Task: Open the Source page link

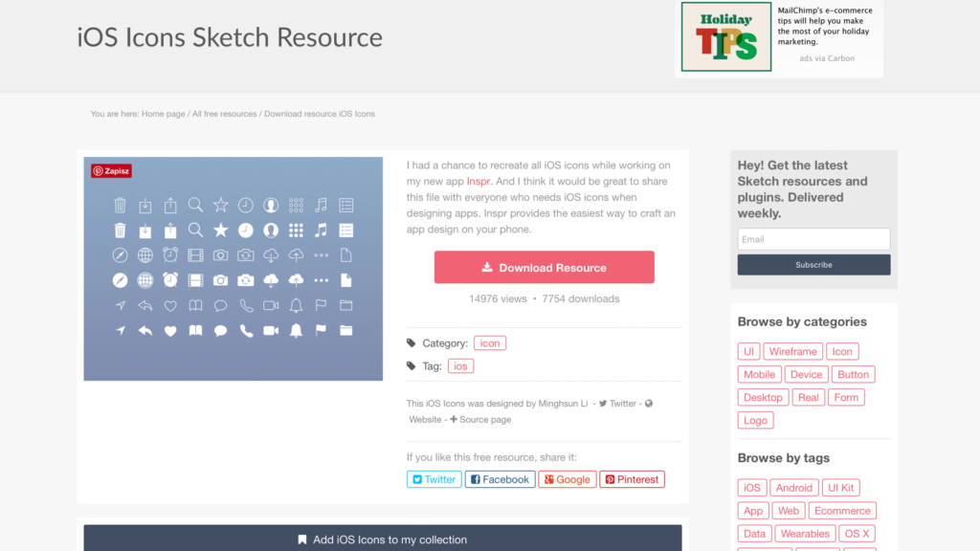Action: click(x=485, y=419)
